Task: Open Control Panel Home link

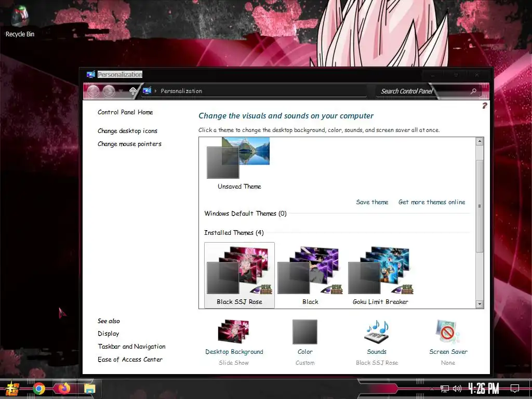Action: click(x=125, y=112)
